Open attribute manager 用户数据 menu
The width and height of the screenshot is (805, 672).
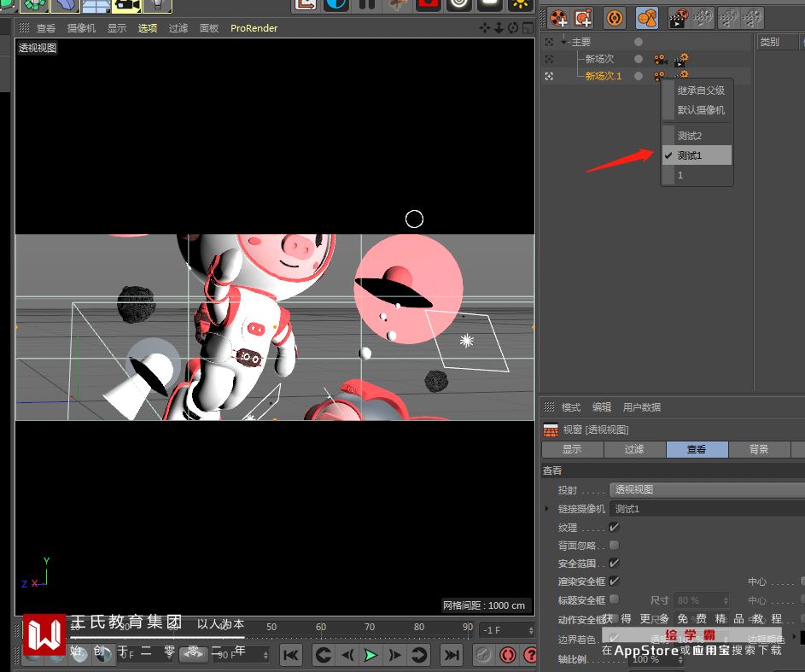point(642,407)
